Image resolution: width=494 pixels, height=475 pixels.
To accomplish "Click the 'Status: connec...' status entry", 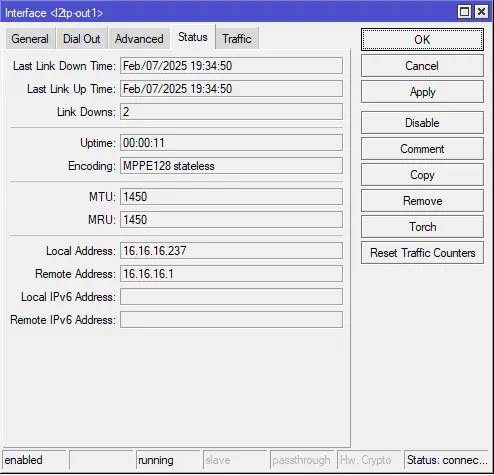I will (447, 460).
